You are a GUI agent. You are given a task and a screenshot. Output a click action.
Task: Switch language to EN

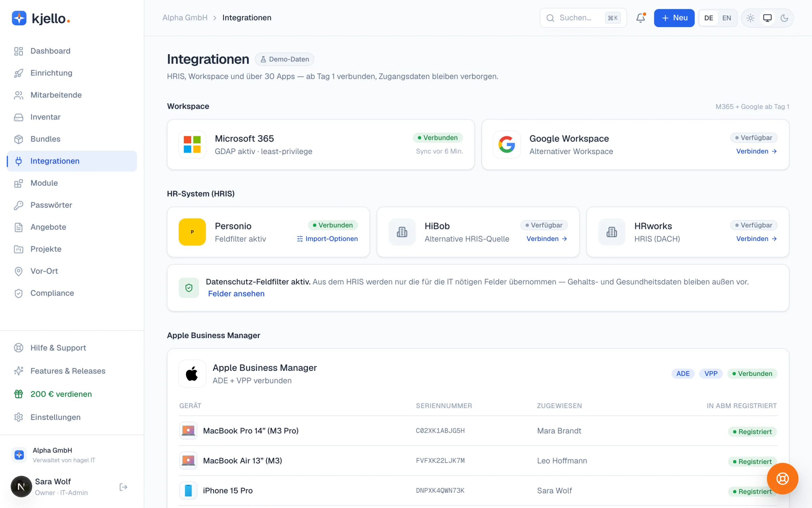coord(727,18)
